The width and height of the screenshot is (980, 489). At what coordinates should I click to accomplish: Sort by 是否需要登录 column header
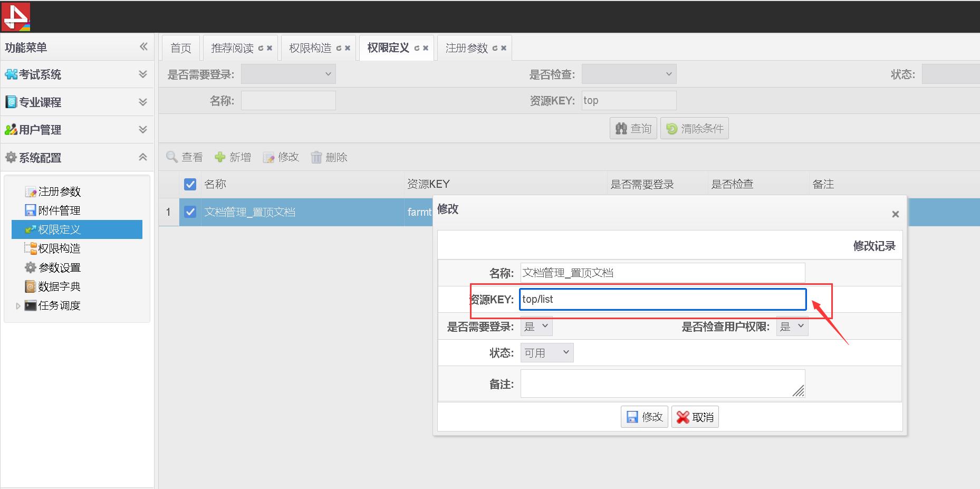(657, 184)
